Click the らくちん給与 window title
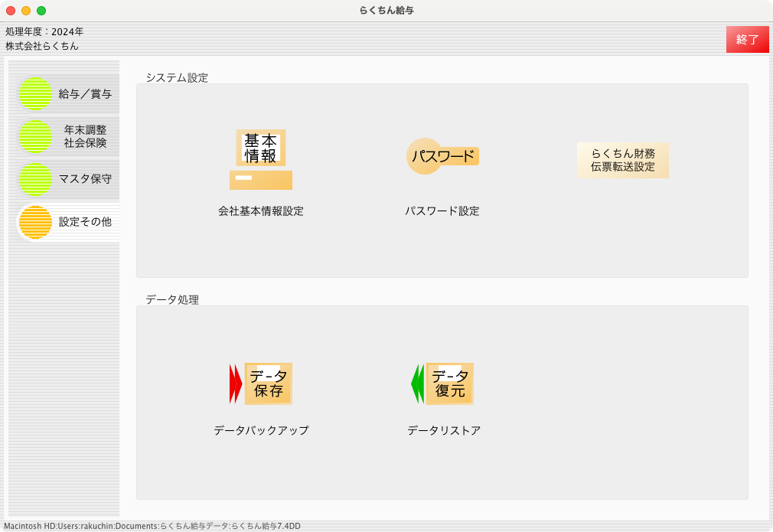Screen dimensions: 773x532 point(386,11)
